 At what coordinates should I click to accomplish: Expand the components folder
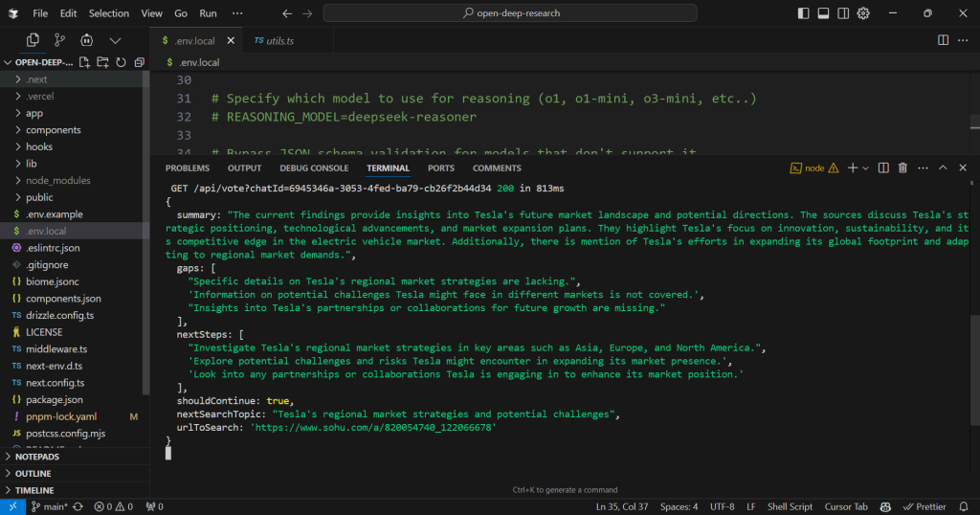[x=54, y=130]
